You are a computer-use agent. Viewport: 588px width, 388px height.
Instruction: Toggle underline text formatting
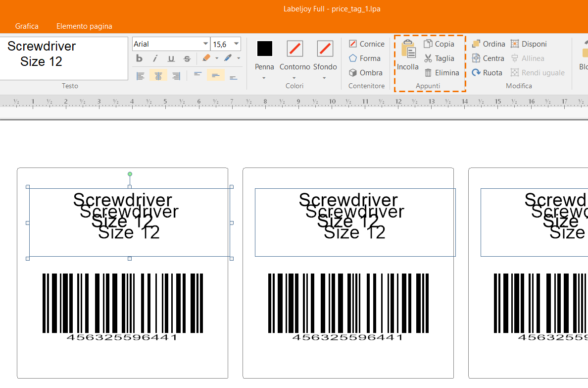(x=171, y=58)
